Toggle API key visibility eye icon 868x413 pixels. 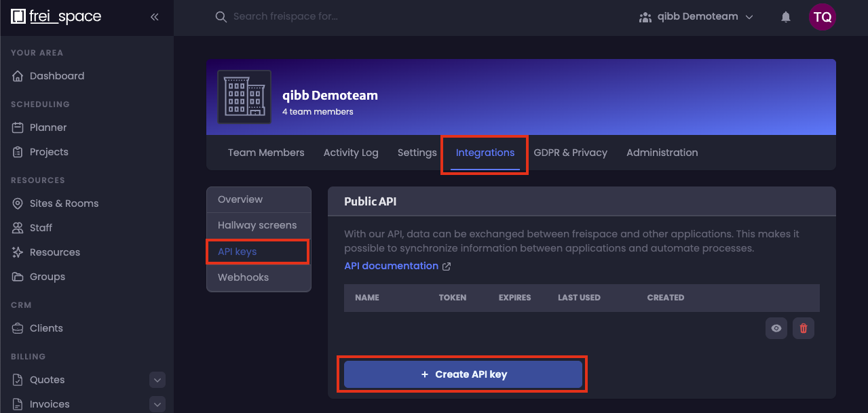click(776, 328)
